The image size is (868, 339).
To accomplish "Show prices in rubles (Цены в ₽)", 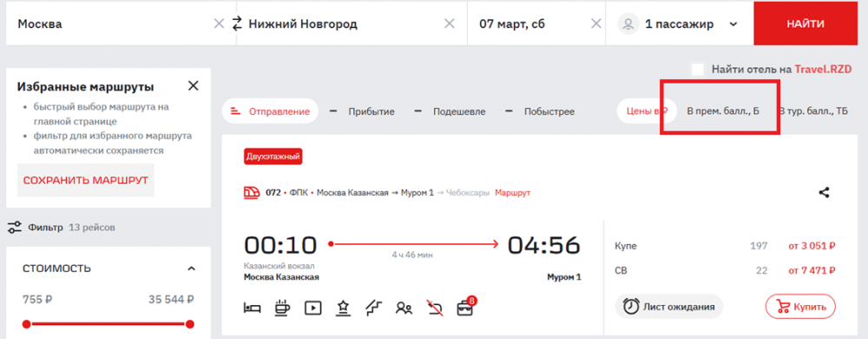I will pos(646,111).
